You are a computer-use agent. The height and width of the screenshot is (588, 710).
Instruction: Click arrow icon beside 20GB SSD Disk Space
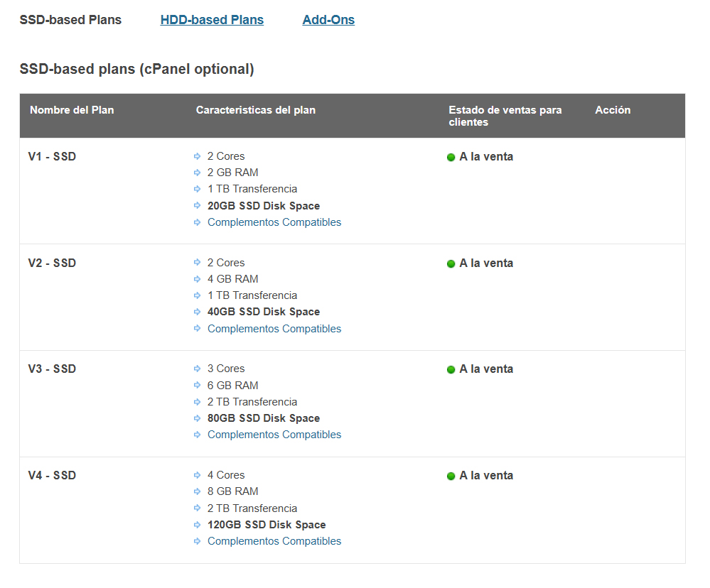tap(198, 206)
